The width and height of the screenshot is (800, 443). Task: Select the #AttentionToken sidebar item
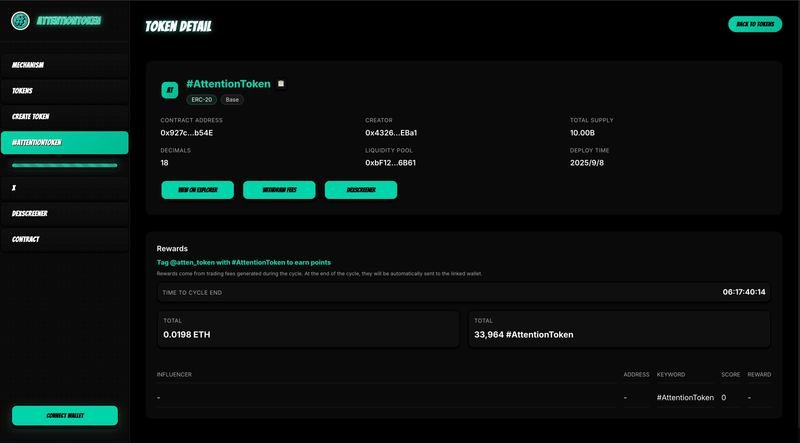tap(64, 142)
